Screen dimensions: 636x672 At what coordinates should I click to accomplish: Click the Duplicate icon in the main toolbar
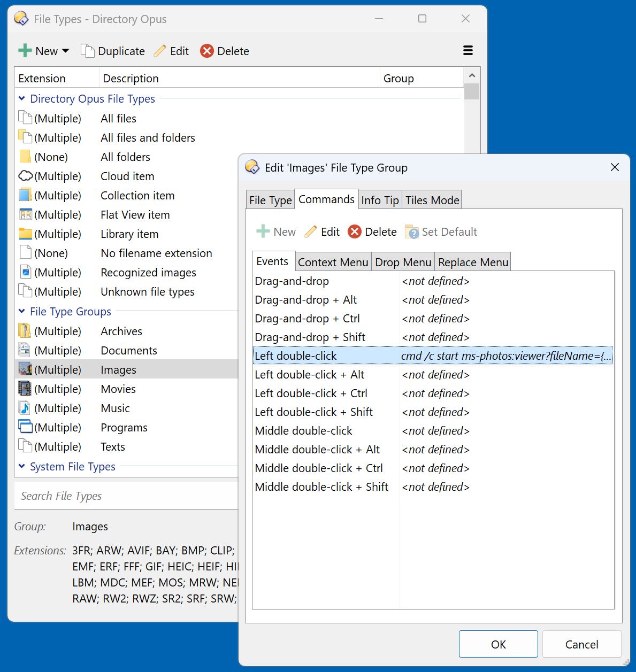(87, 51)
